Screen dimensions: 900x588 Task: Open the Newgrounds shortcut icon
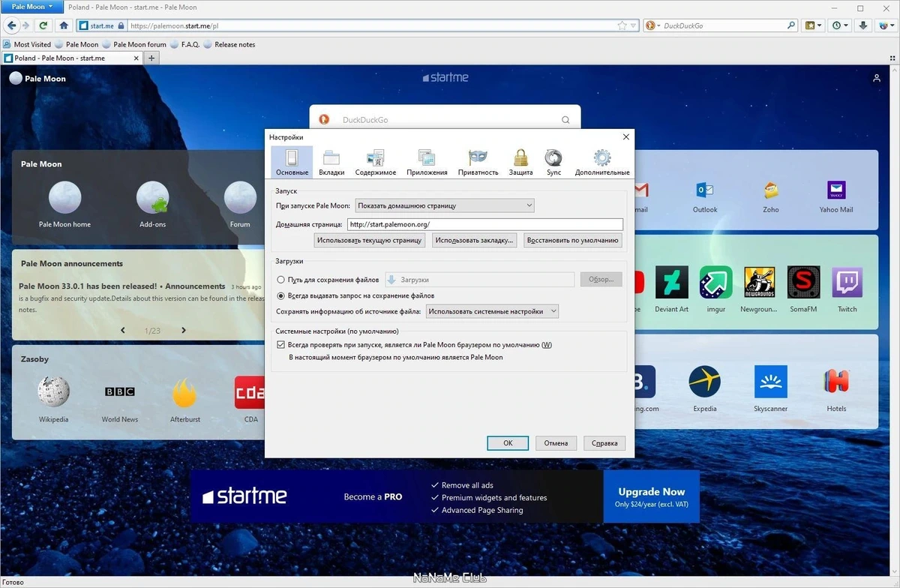point(759,282)
